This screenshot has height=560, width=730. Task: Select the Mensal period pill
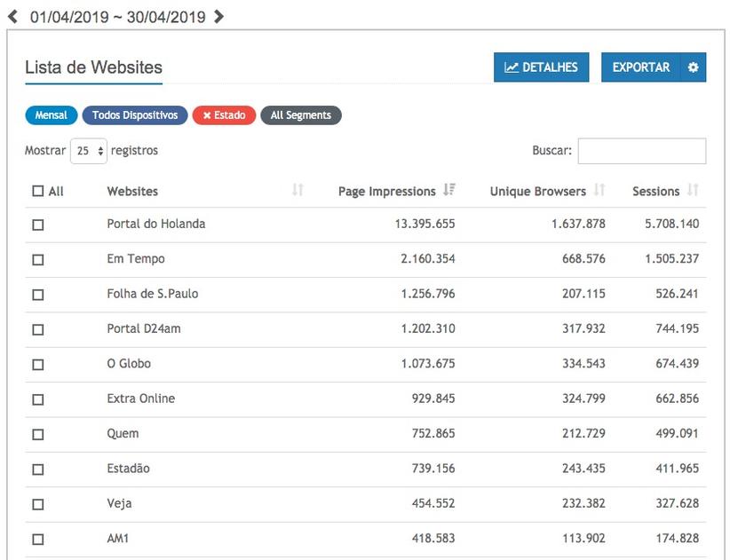51,115
